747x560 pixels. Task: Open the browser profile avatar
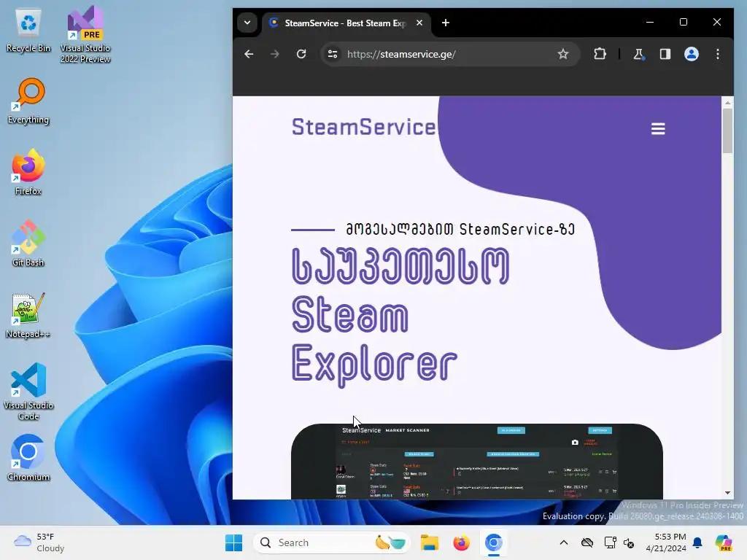[692, 54]
